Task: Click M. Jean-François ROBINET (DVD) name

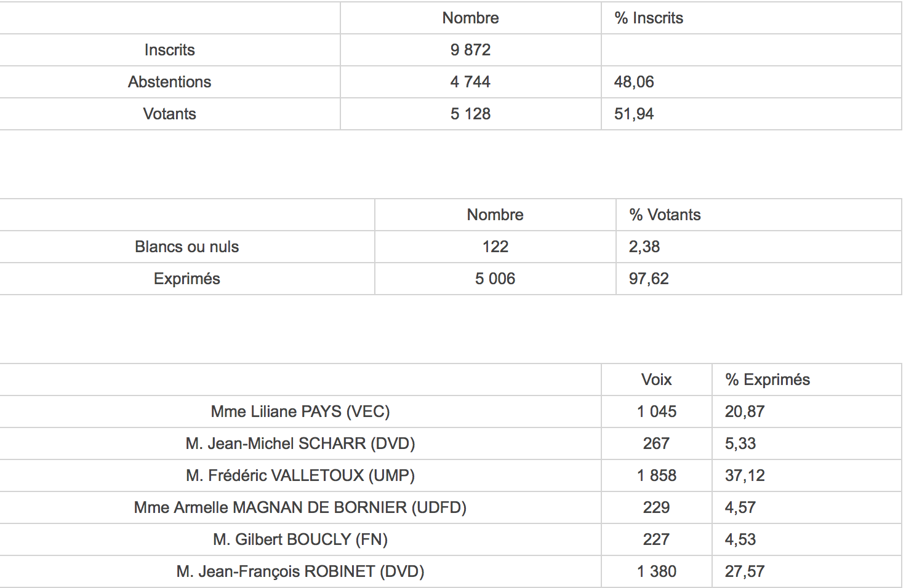Action: (x=300, y=571)
